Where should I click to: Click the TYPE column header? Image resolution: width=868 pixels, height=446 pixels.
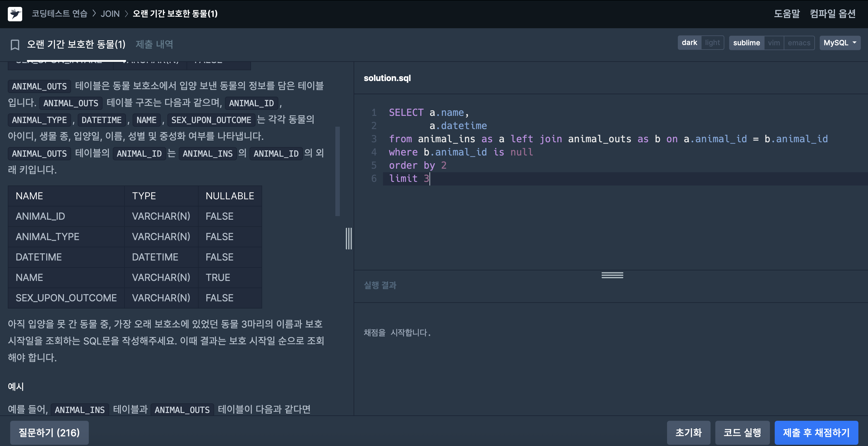coord(161,195)
